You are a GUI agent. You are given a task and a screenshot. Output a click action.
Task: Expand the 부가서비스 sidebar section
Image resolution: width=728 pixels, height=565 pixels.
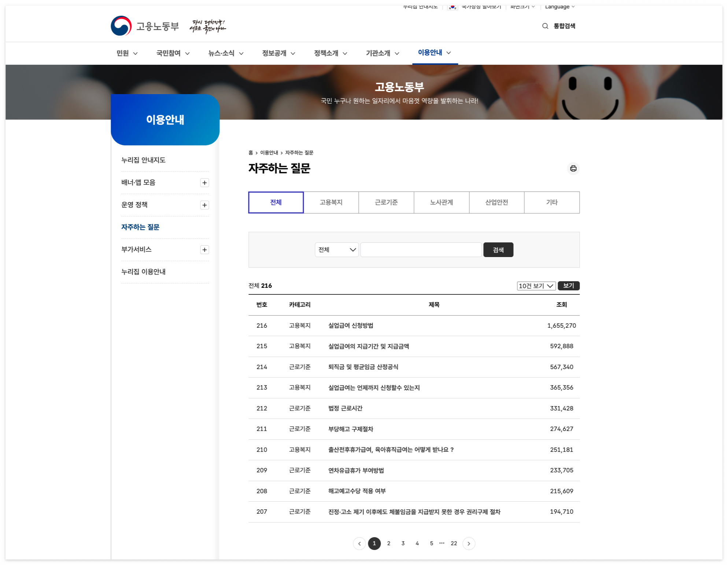coord(205,249)
